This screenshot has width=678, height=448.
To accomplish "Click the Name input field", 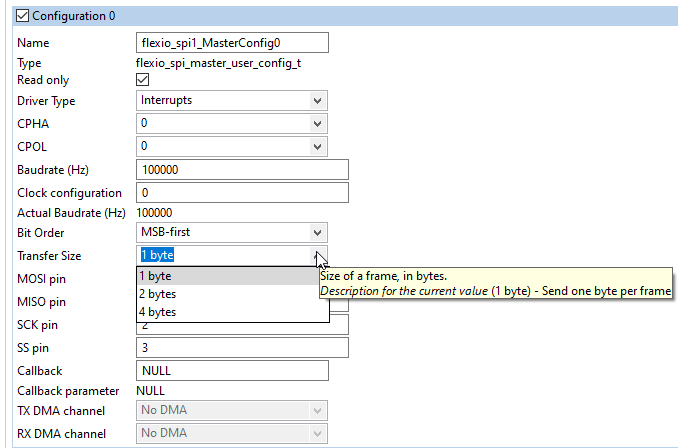I will [231, 43].
